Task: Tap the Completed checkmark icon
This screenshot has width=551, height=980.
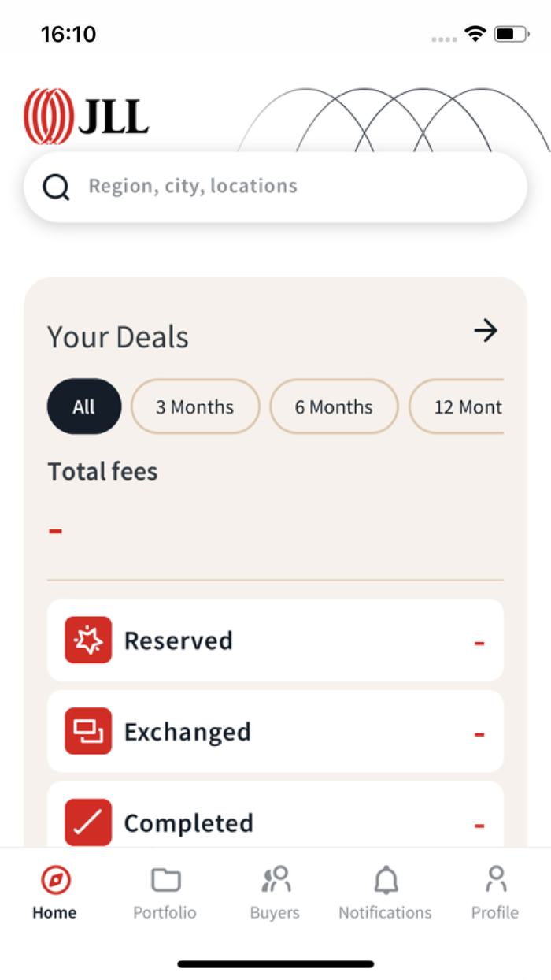Action: [x=87, y=822]
